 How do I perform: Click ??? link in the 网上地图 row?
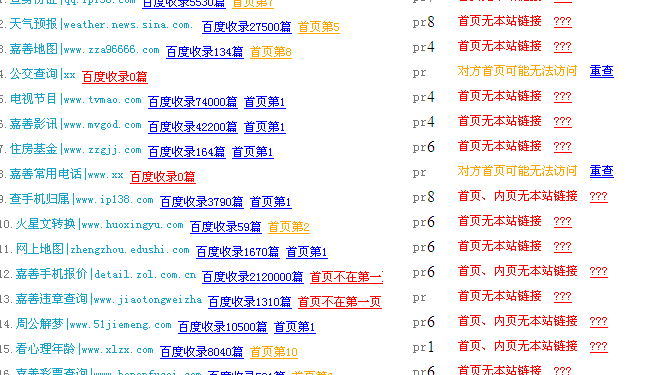tap(563, 246)
